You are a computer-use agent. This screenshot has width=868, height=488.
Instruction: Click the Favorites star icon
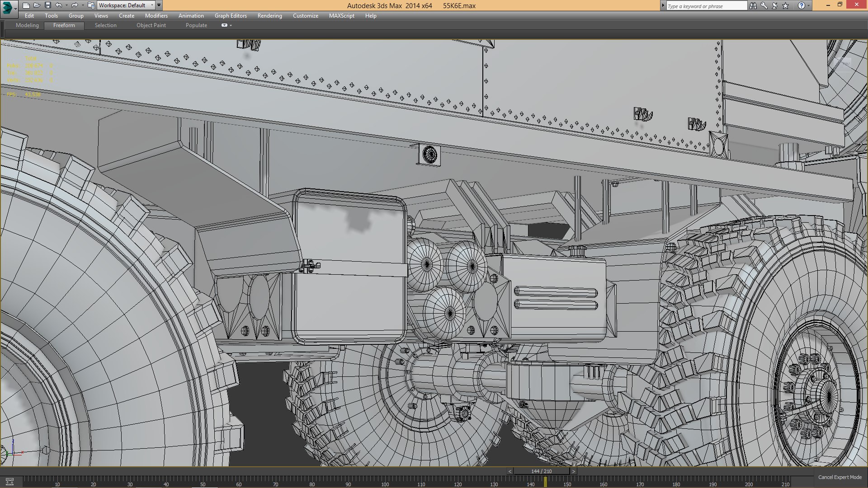coord(786,5)
